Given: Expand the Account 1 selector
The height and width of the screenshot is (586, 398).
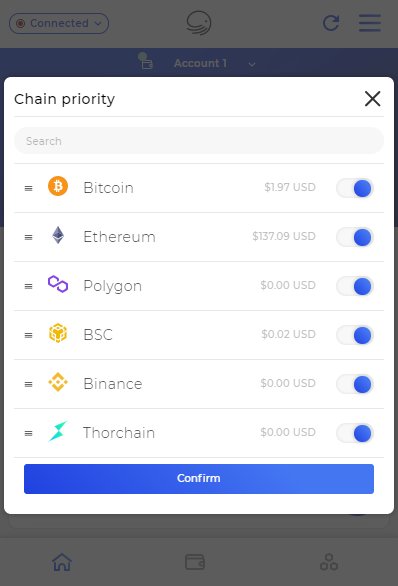Looking at the screenshot, I should (x=200, y=63).
